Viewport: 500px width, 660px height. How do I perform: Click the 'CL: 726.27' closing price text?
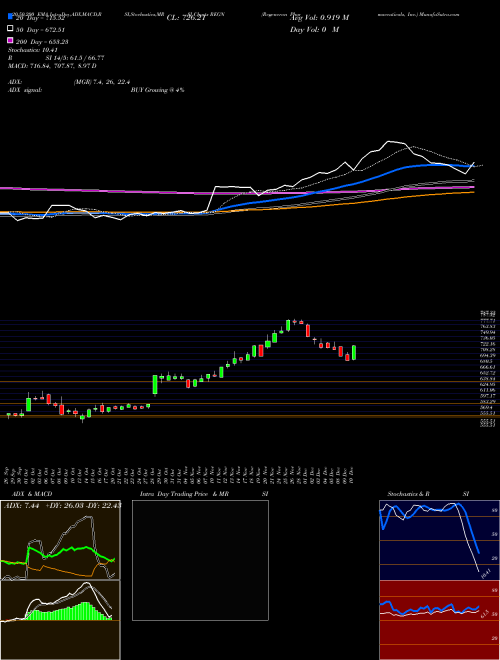pyautogui.click(x=186, y=18)
